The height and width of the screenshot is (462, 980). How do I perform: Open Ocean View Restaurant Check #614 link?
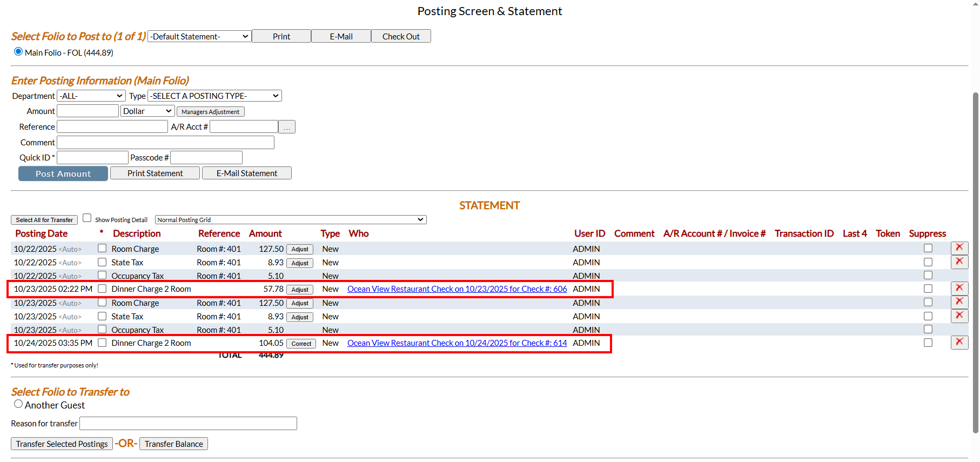pyautogui.click(x=457, y=343)
